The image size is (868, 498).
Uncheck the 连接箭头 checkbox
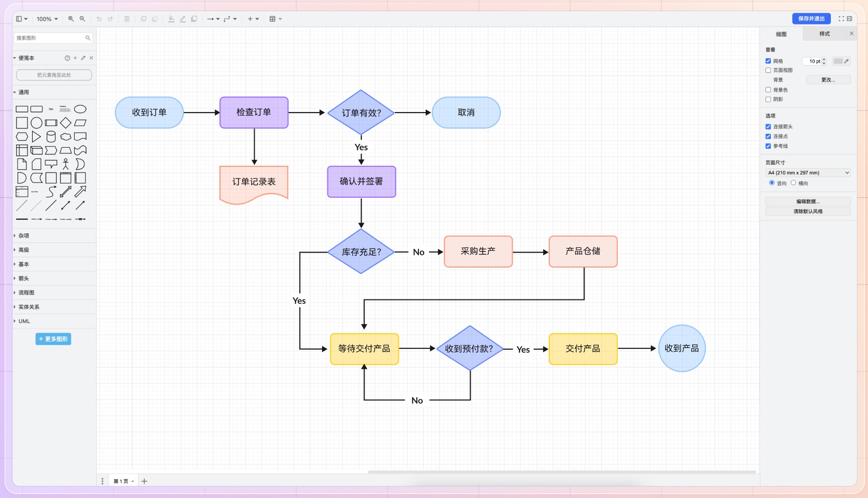768,127
